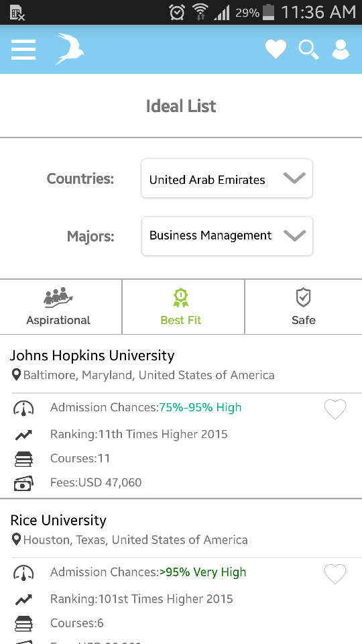Screen dimensions: 362x644
Task: Open the Majors dropdown showing Business Management
Action: [227, 235]
